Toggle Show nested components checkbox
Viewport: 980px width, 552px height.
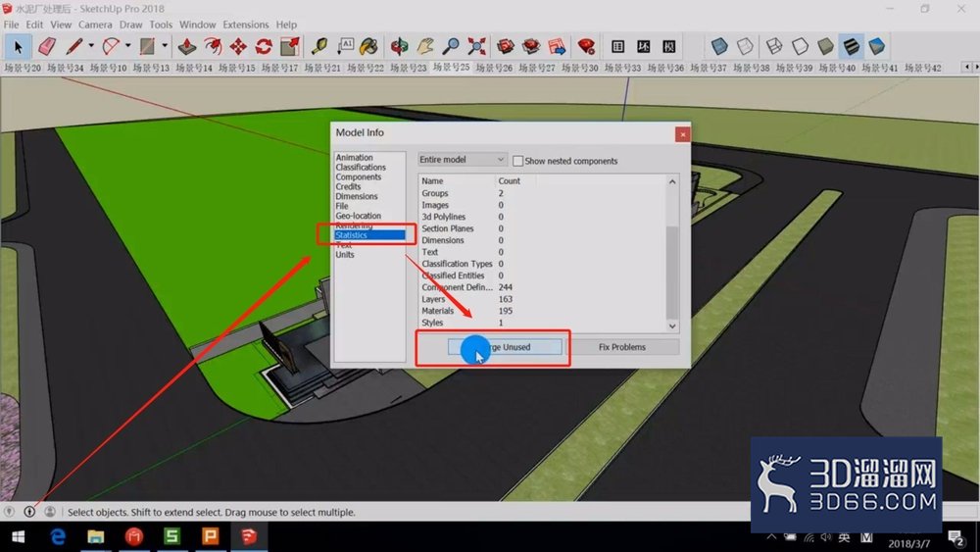coord(517,162)
